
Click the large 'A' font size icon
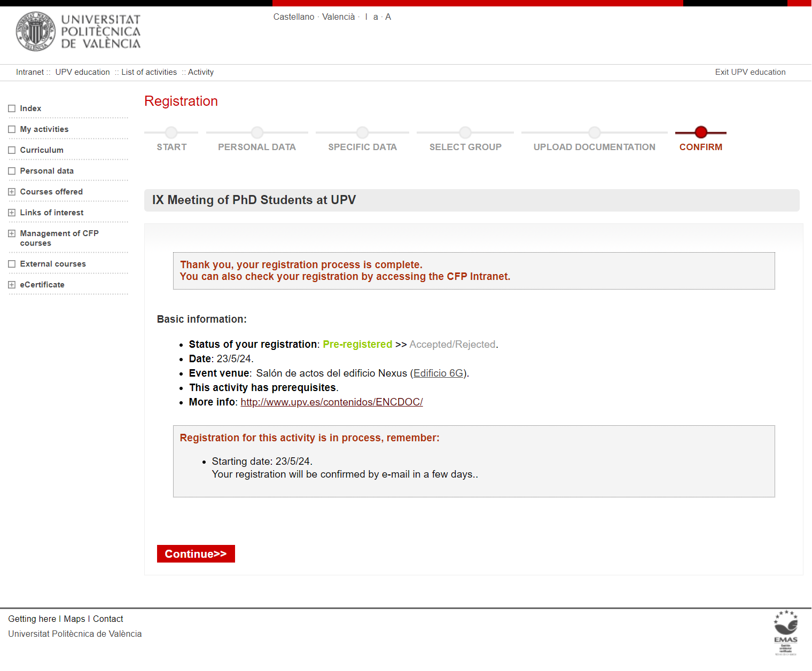(388, 17)
